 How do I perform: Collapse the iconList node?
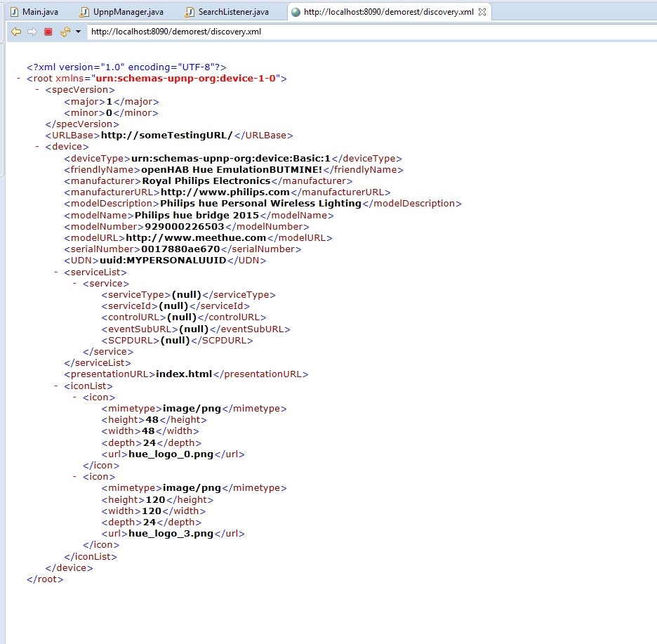(x=56, y=386)
